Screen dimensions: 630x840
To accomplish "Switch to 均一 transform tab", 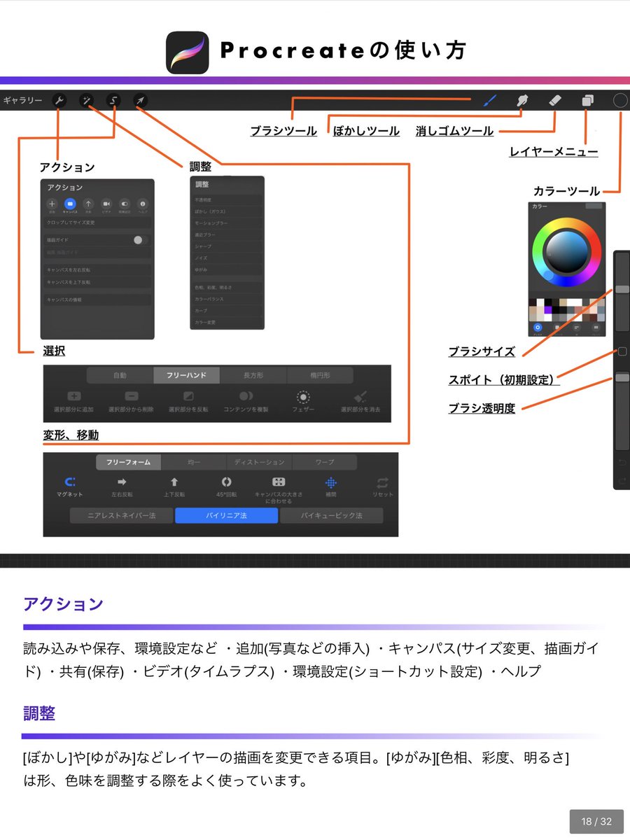I will (194, 463).
